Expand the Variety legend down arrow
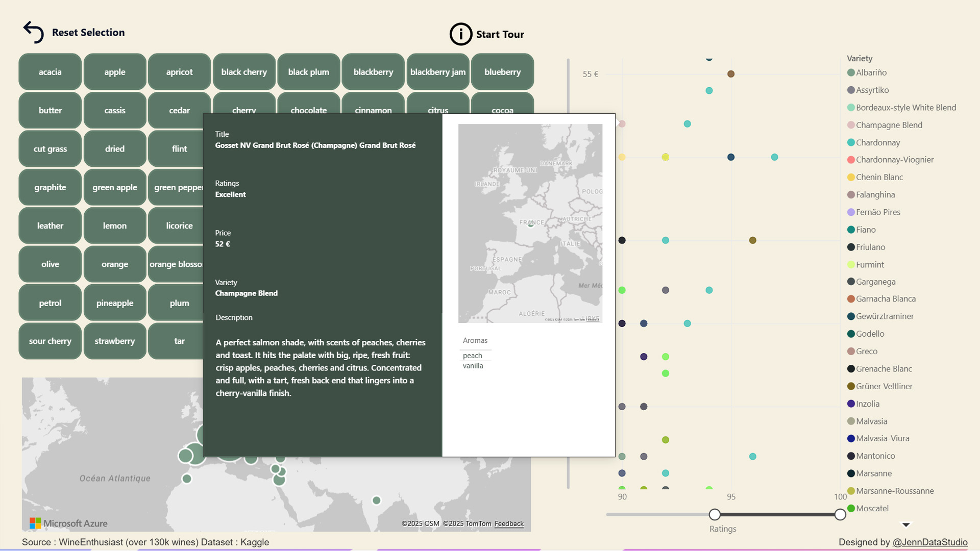The width and height of the screenshot is (980, 551). point(906,524)
